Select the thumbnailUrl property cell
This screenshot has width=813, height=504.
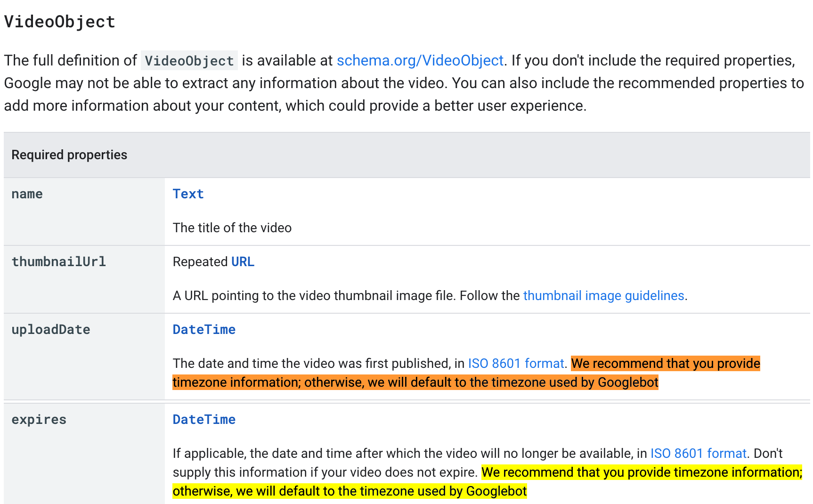click(59, 262)
